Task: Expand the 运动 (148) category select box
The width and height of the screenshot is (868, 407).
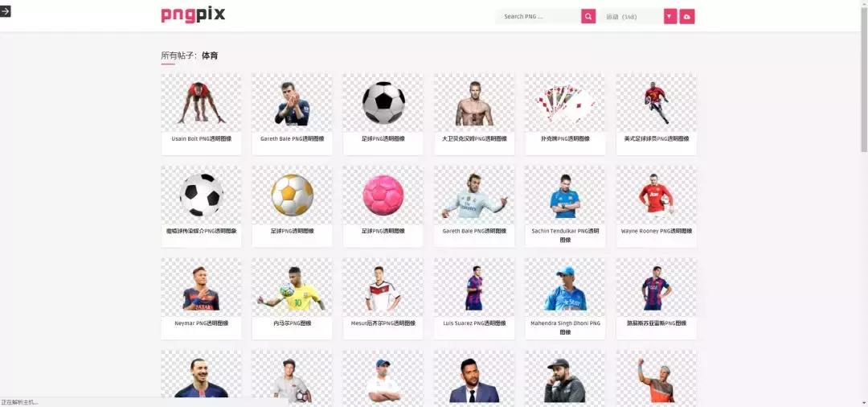Action: [x=633, y=17]
